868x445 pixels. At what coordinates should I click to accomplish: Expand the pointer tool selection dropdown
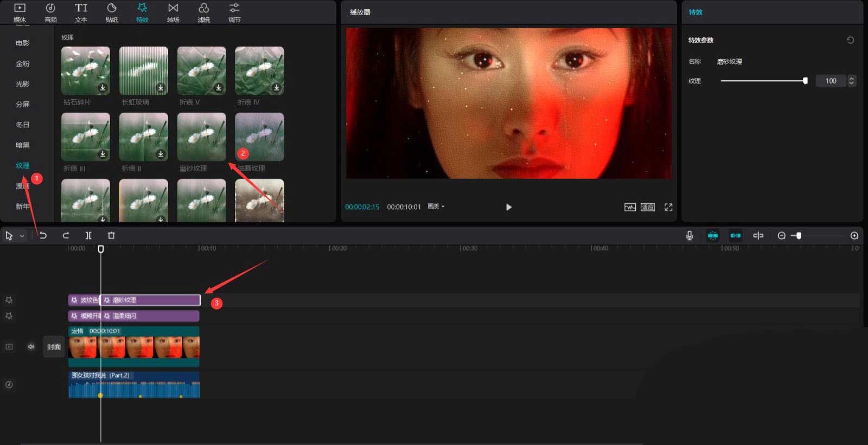tap(22, 236)
